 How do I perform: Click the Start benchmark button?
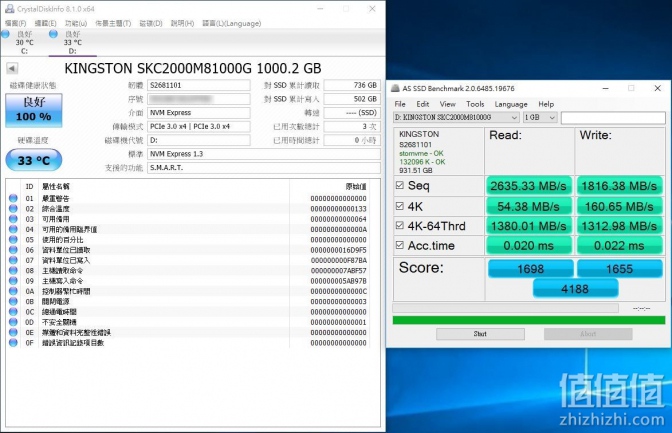[x=480, y=334]
